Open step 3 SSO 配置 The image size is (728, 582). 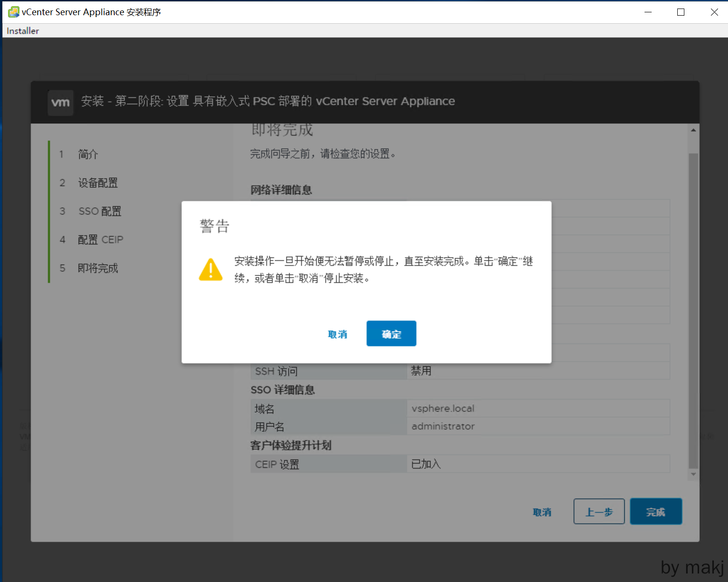point(100,211)
